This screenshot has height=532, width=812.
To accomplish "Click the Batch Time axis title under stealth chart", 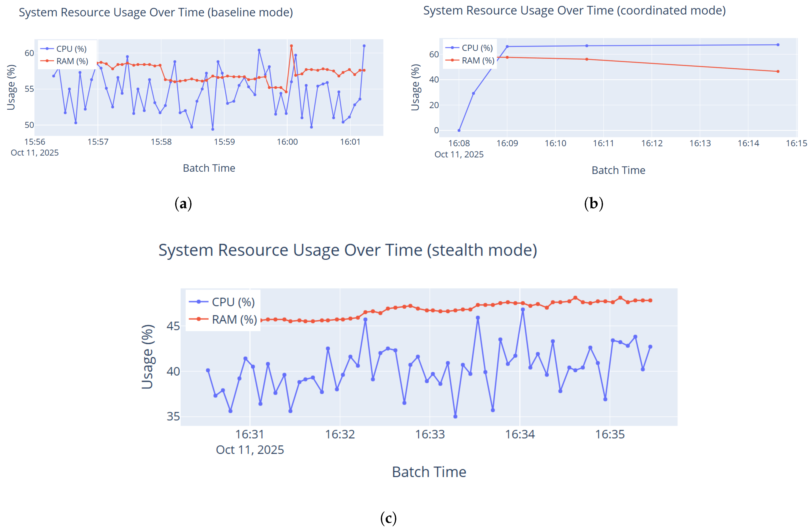I will [429, 472].
